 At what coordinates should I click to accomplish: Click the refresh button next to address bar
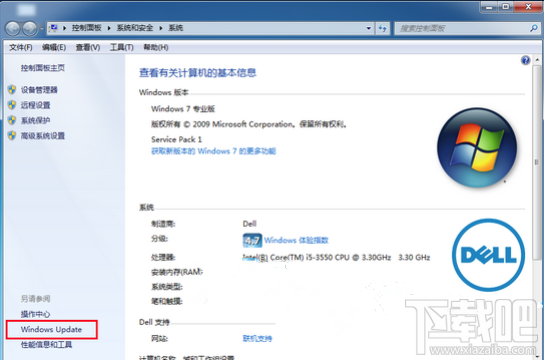(x=382, y=28)
